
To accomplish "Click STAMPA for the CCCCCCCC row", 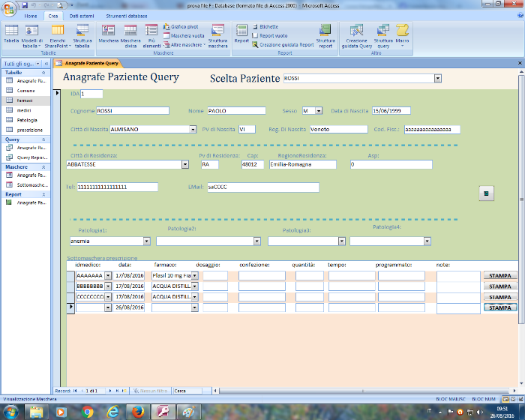I will [500, 297].
